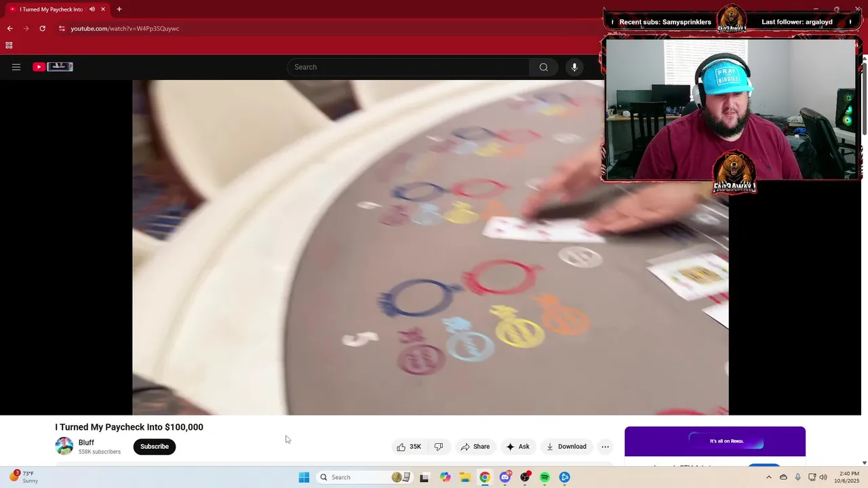Open the weather widget showing 73°F Sunny

(x=24, y=477)
